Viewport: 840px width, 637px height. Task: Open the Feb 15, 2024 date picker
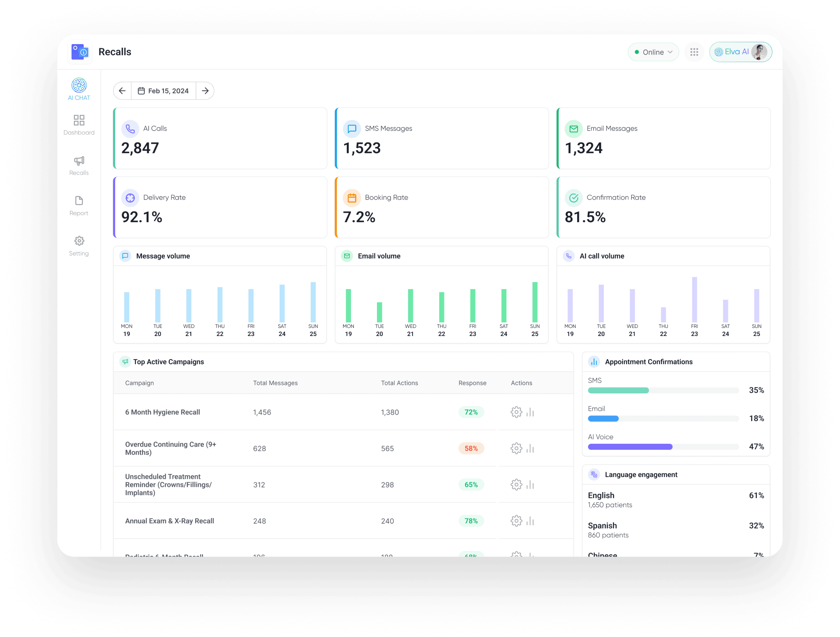click(163, 91)
